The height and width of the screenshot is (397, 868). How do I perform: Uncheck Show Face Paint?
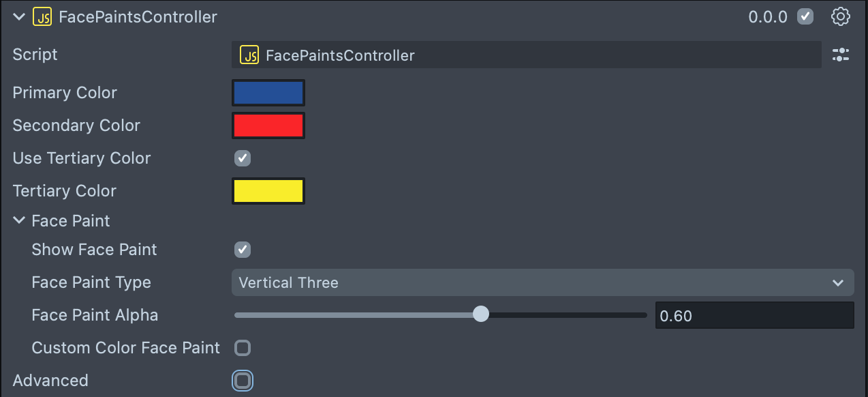point(243,250)
